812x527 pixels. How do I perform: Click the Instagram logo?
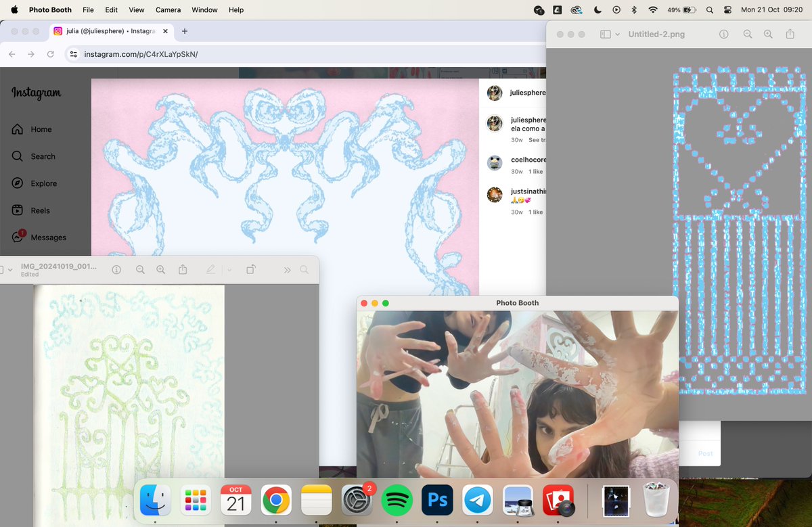[x=36, y=93]
